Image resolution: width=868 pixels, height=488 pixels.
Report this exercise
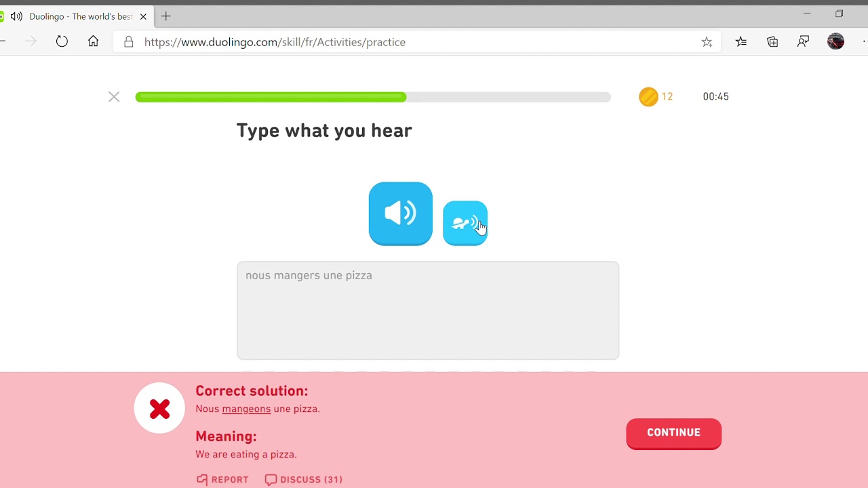[222, 479]
